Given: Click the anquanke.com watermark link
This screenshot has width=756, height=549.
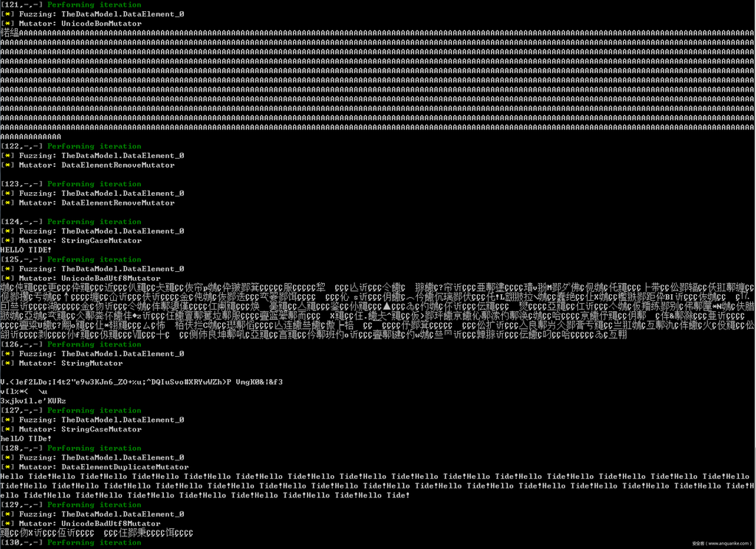Looking at the screenshot, I should point(721,544).
